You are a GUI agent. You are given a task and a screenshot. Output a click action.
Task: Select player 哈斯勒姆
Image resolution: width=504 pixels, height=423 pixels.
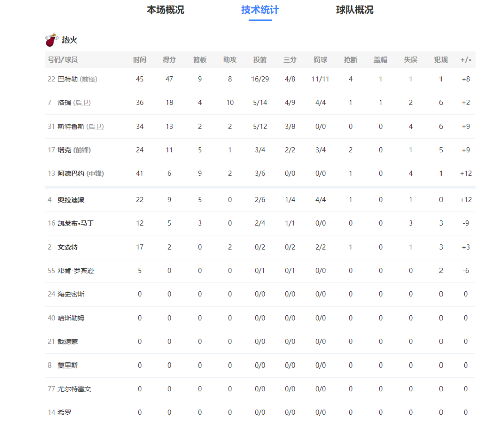(71, 318)
